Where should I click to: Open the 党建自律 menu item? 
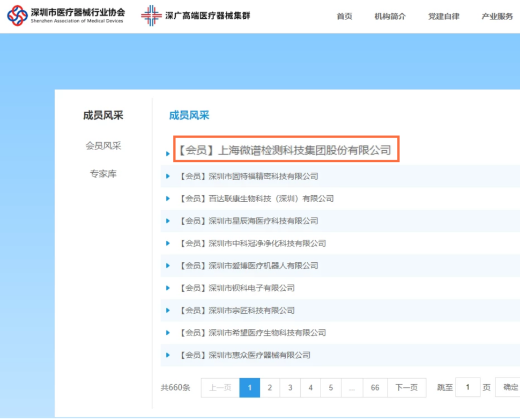coord(444,16)
